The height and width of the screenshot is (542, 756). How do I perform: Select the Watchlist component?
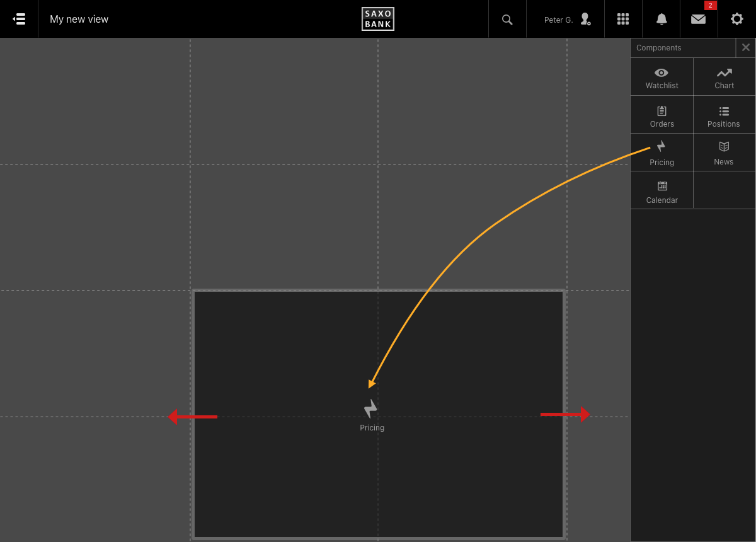(661, 78)
